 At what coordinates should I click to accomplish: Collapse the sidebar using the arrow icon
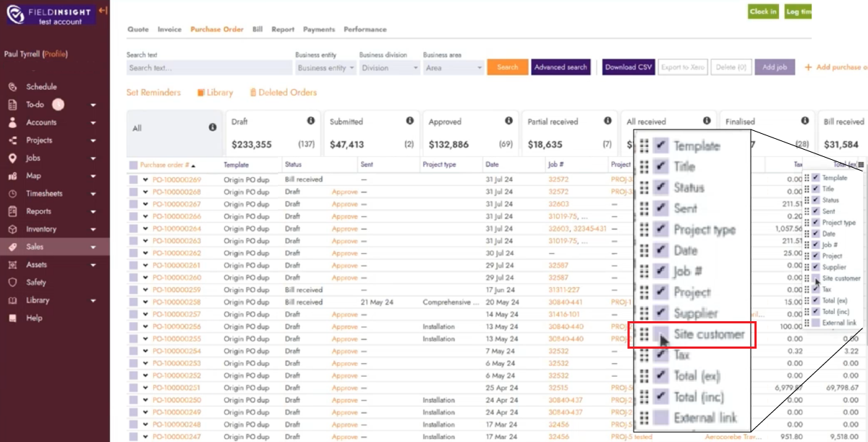click(103, 11)
